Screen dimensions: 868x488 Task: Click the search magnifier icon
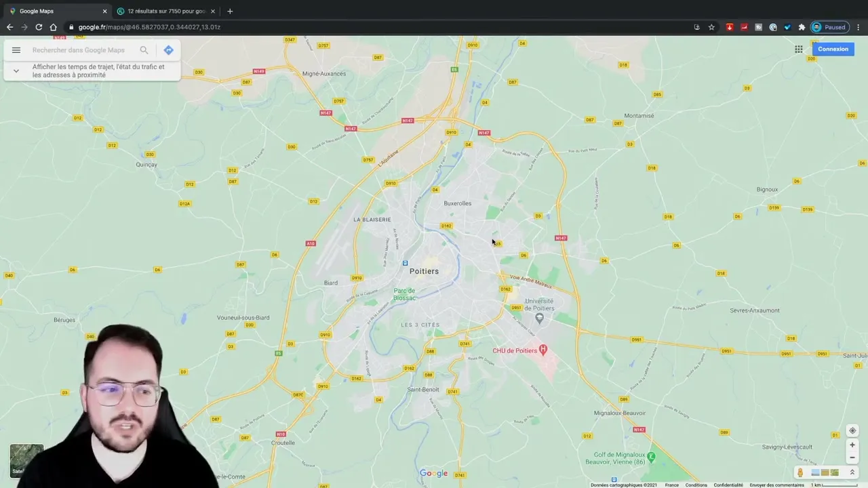pos(144,49)
